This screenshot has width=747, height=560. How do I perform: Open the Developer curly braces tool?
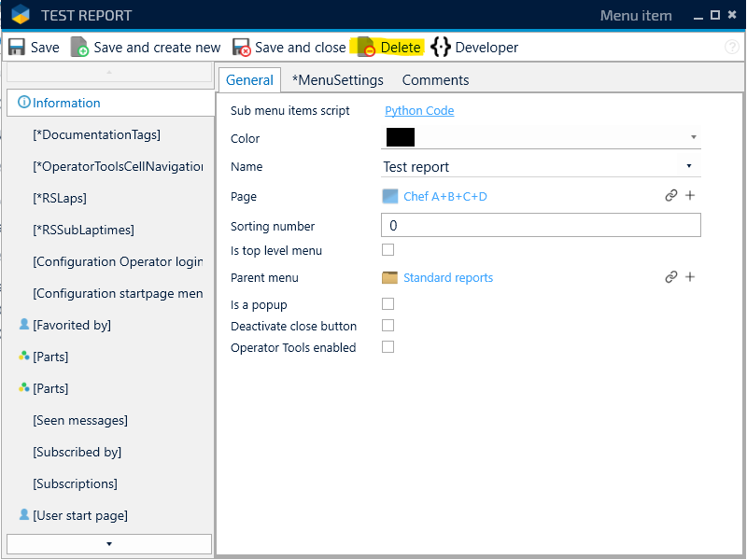[441, 48]
